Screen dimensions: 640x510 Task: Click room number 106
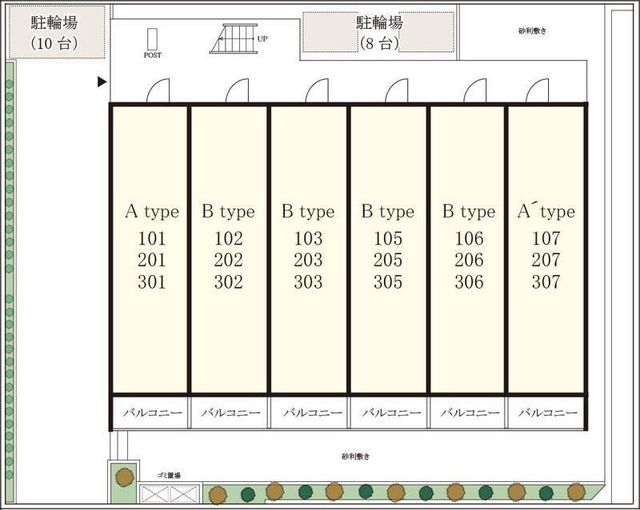468,239
